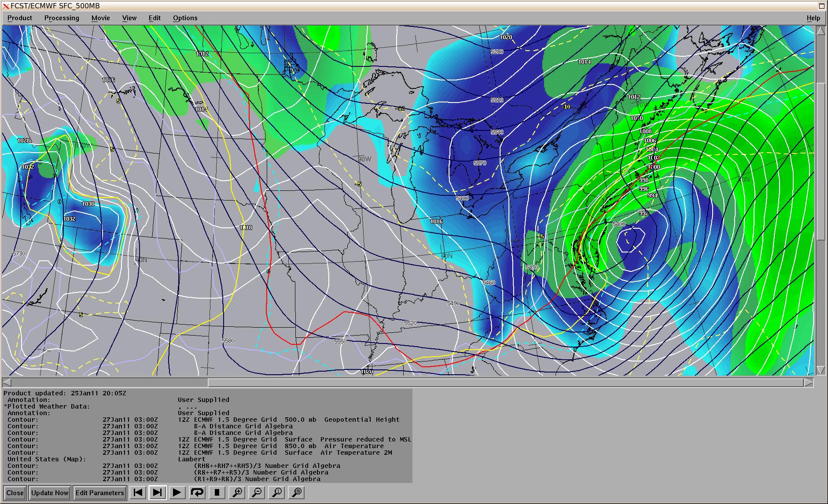Click the Edit Parameters button
This screenshot has width=828, height=504.
point(100,493)
